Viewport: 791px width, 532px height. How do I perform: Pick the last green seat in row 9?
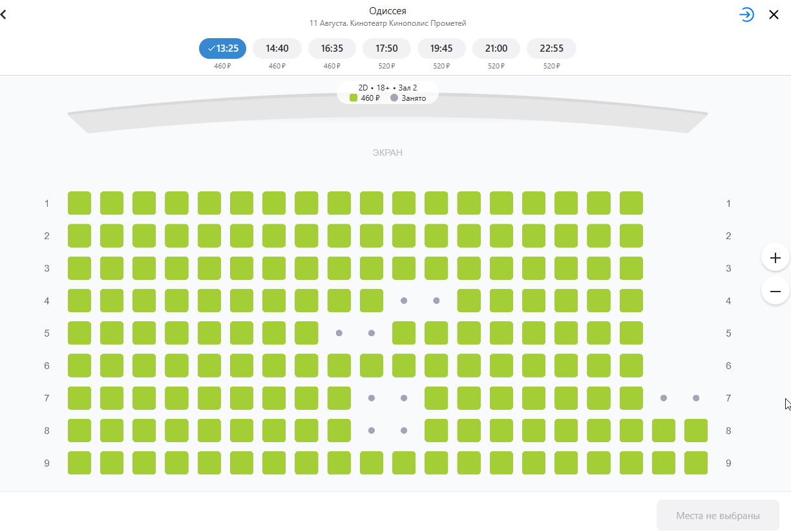tap(696, 463)
